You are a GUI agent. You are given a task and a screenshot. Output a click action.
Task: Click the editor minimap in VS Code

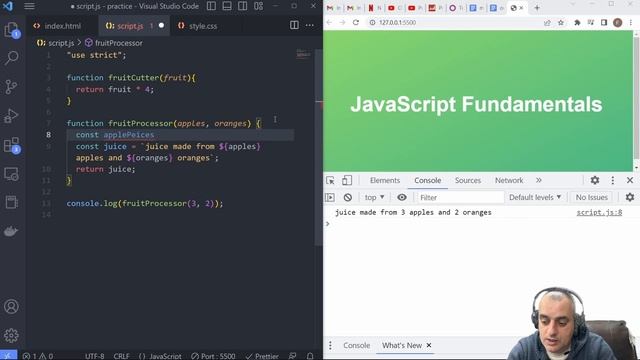[303, 54]
